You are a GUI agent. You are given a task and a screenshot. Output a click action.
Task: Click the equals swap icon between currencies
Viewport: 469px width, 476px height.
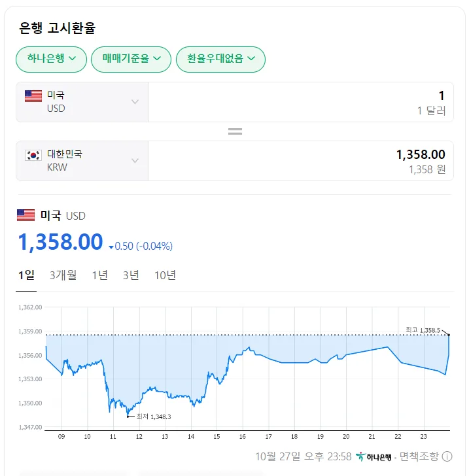(235, 131)
